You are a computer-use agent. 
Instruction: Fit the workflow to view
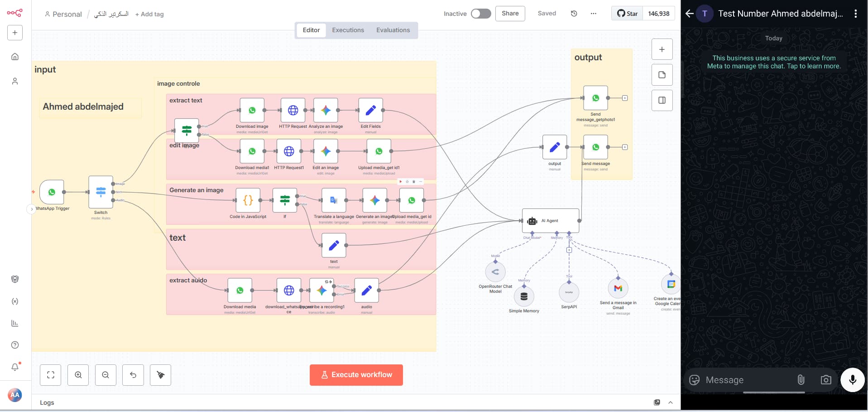pyautogui.click(x=51, y=375)
